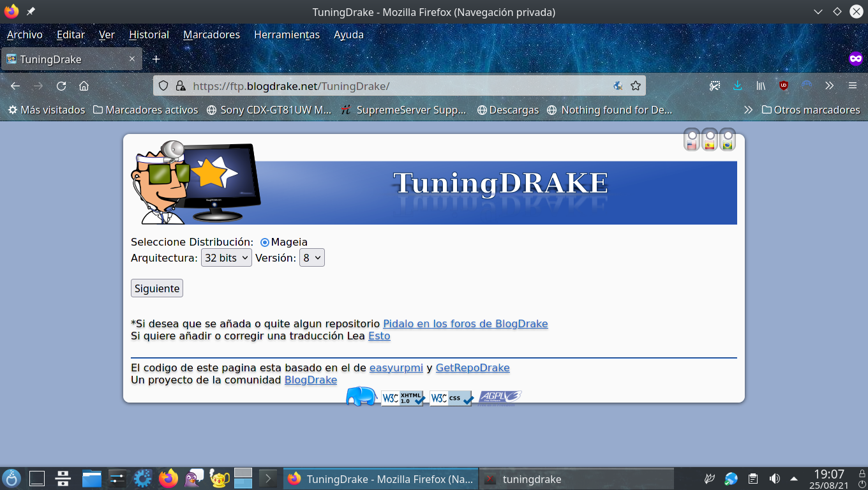
Task: Select the US flag English language option
Action: [692, 140]
